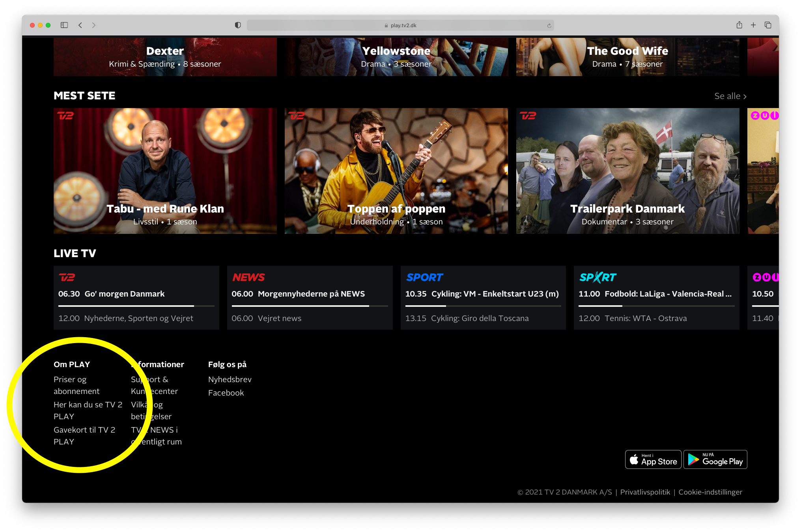Click TV 2 logo on Trailerpark Danmark card
Viewport: 801px width, 532px height.
point(528,116)
